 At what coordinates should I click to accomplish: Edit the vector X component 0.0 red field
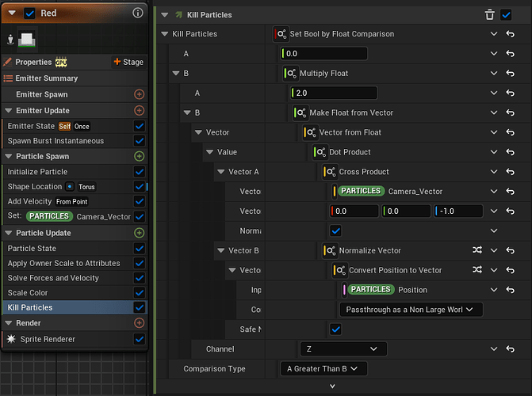coord(354,211)
